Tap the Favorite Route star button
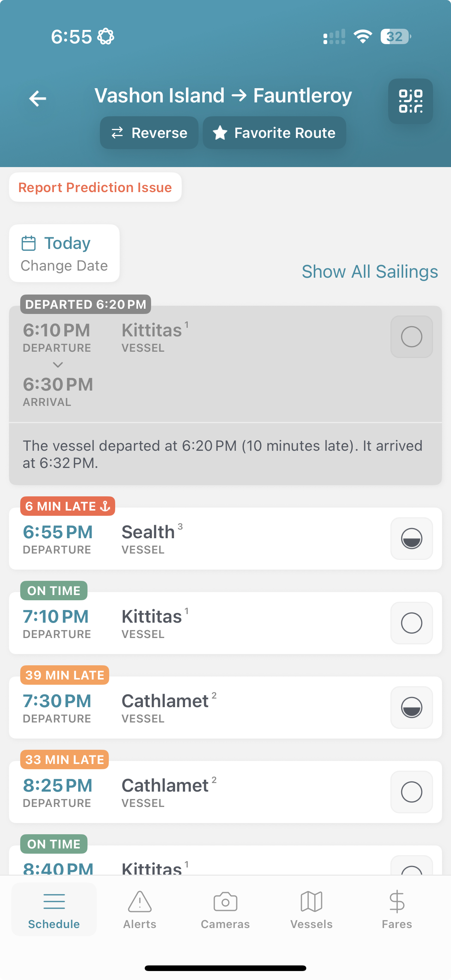Screen dimensions: 451x980 (x=274, y=133)
